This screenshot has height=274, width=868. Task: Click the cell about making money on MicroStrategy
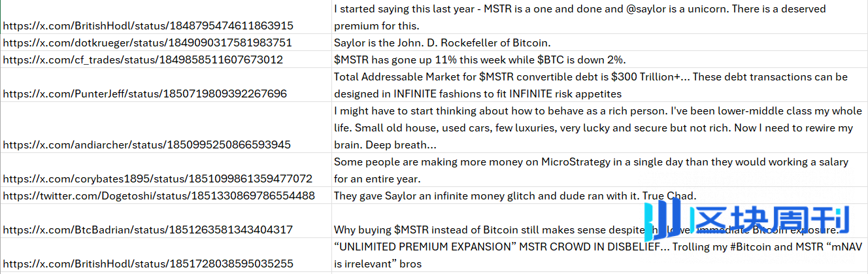pos(599,170)
